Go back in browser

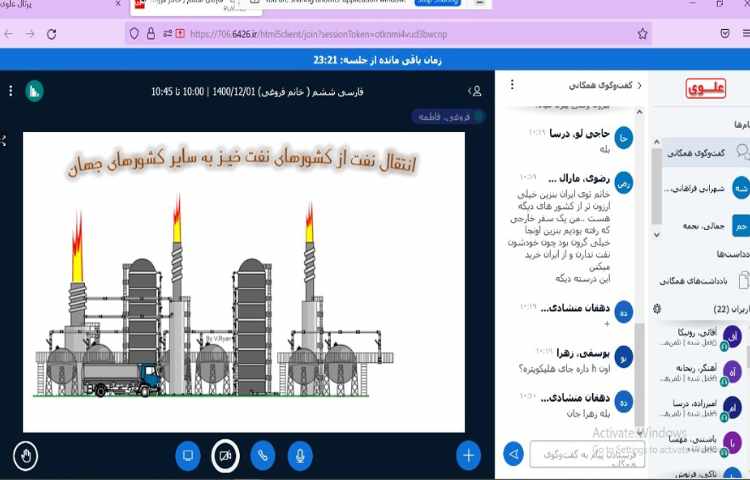pos(9,34)
